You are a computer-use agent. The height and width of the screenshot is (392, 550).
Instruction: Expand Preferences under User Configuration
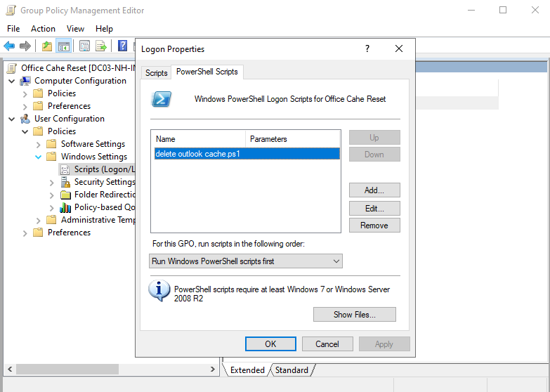click(25, 233)
